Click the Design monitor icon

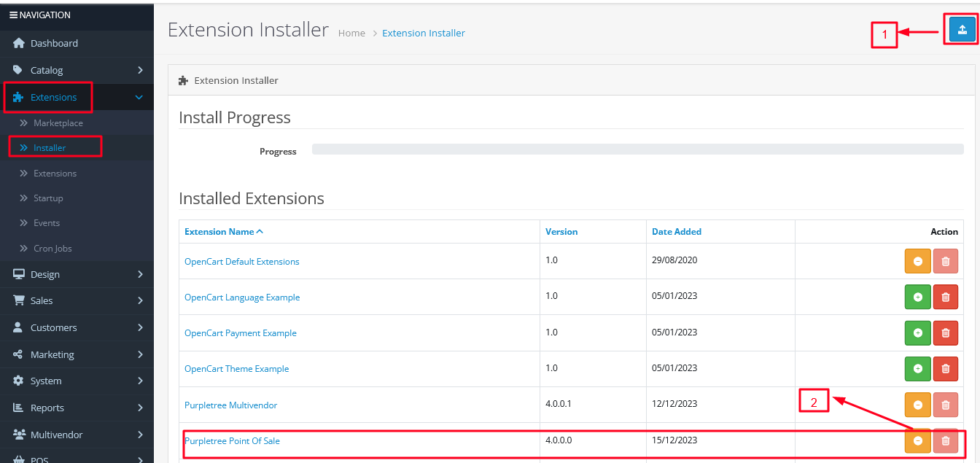[19, 274]
